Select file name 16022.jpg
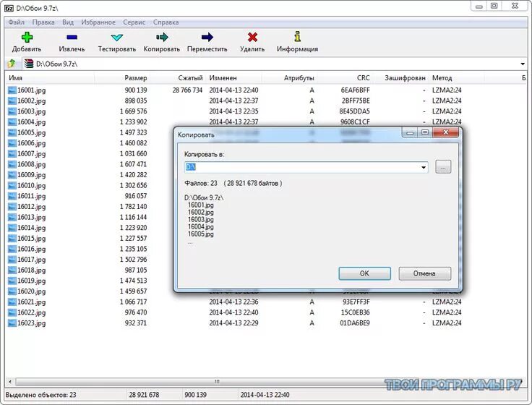532x405 pixels. (32, 312)
